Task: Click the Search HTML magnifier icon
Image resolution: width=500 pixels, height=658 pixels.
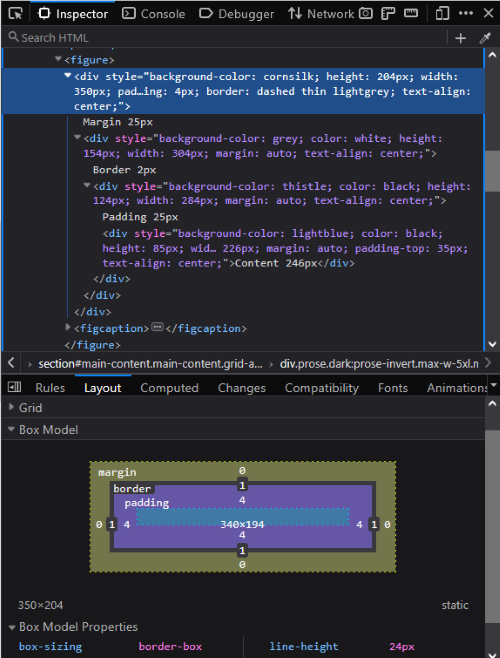Action: tap(13, 37)
